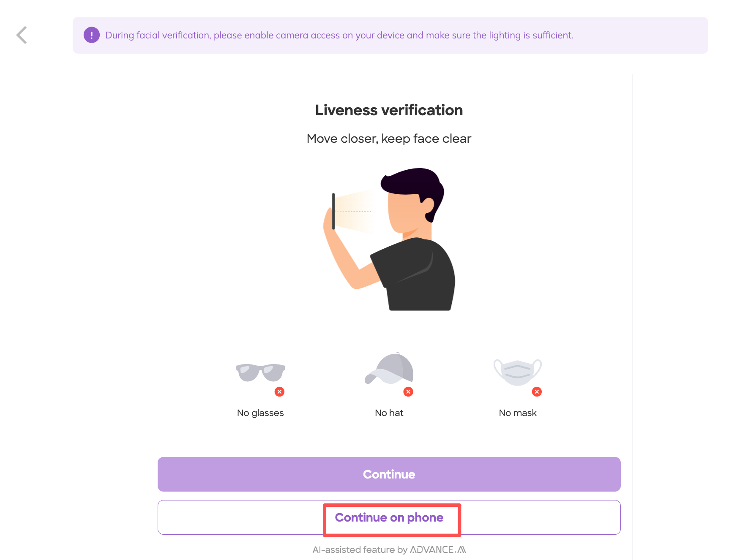This screenshot has height=560, width=748.
Task: Choose Continue on phone
Action: (389, 517)
